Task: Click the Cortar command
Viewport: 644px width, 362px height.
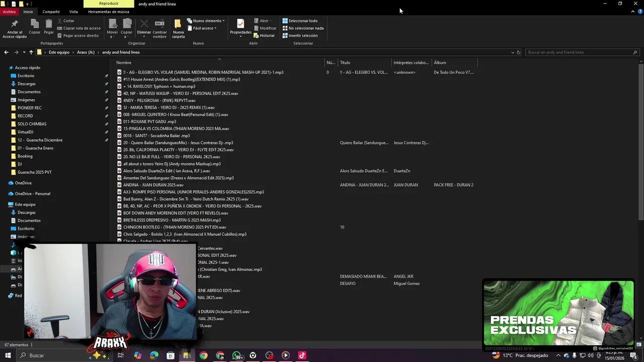Action: point(66,21)
